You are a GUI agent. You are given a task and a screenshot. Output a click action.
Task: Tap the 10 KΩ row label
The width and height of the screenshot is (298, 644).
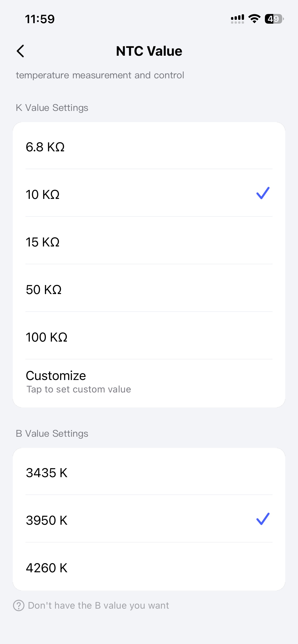[x=43, y=195]
